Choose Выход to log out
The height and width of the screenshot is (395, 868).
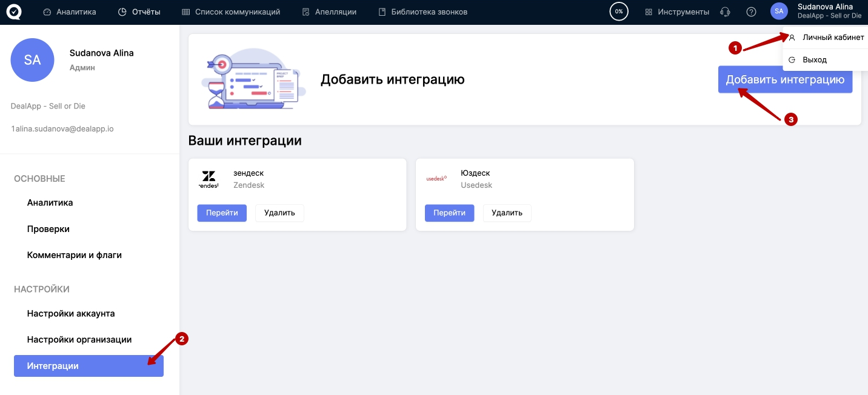[x=814, y=60]
